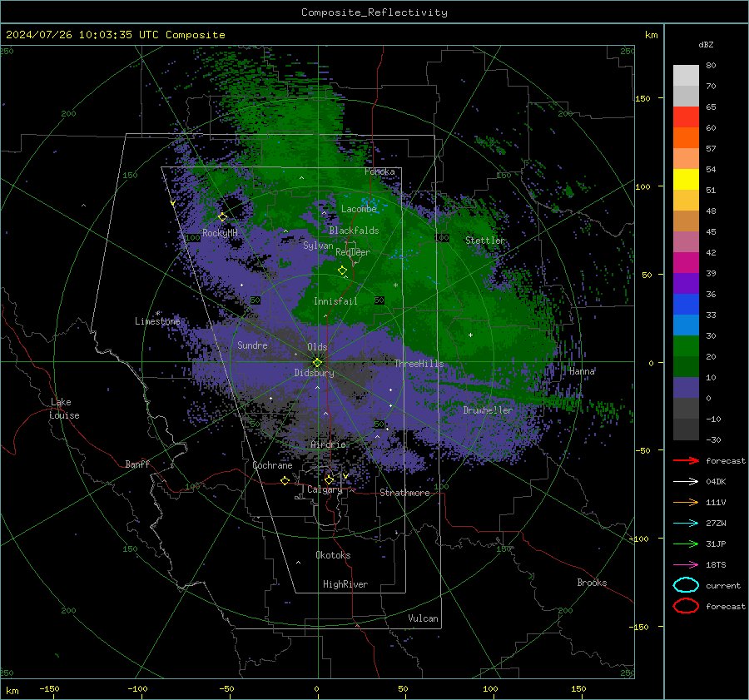This screenshot has height=700, width=749.
Task: Click the blue 36 dBZ color swatch
Action: tap(686, 305)
